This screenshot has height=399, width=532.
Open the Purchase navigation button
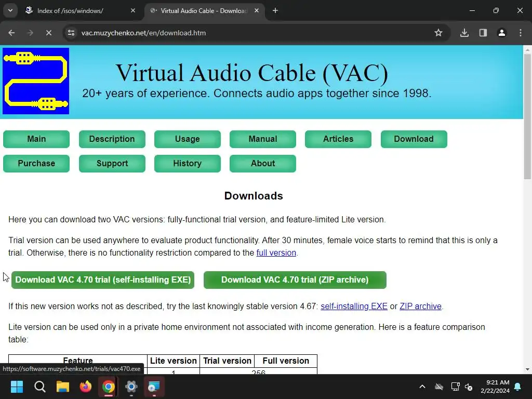pyautogui.click(x=36, y=164)
